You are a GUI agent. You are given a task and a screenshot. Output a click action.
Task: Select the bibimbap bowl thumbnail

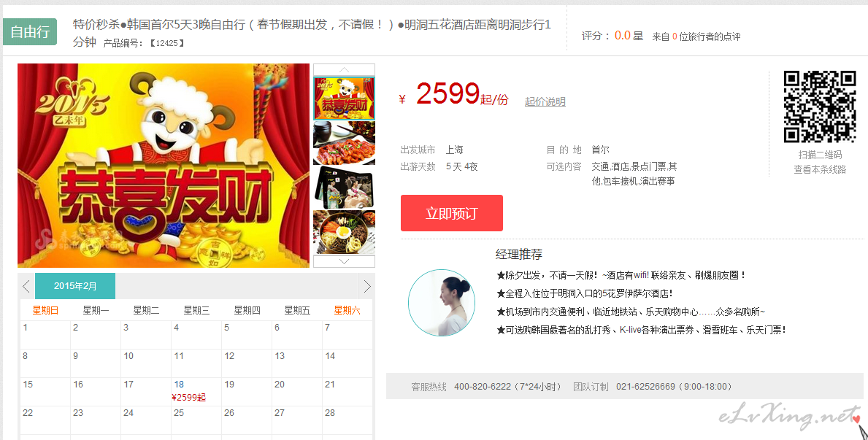point(345,232)
